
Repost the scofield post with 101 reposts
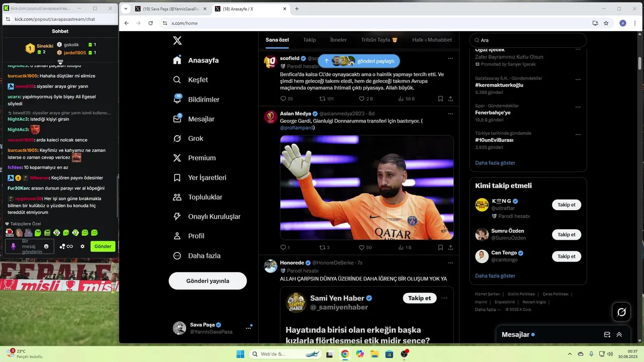[x=323, y=99]
